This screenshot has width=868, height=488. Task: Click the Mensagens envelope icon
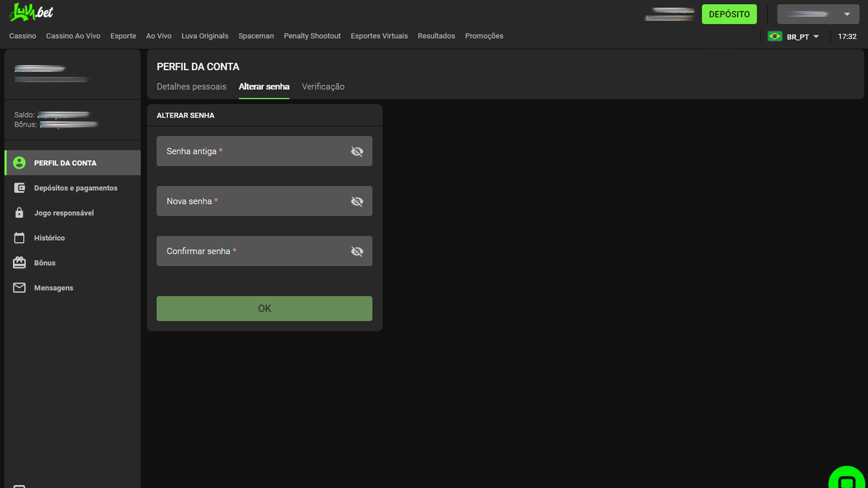[19, 287]
